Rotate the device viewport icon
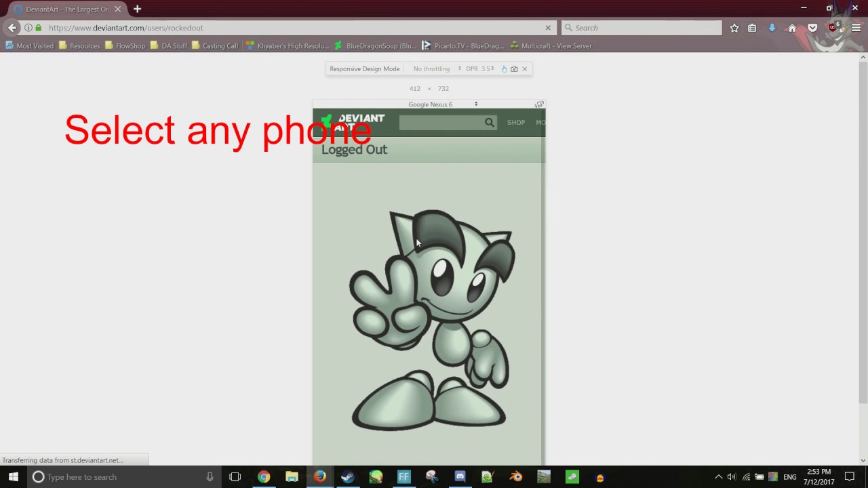 (x=539, y=104)
